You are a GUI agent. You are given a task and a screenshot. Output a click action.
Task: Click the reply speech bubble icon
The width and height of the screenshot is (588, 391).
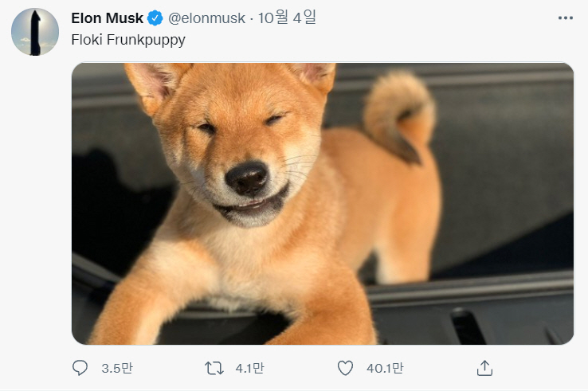coord(80,368)
